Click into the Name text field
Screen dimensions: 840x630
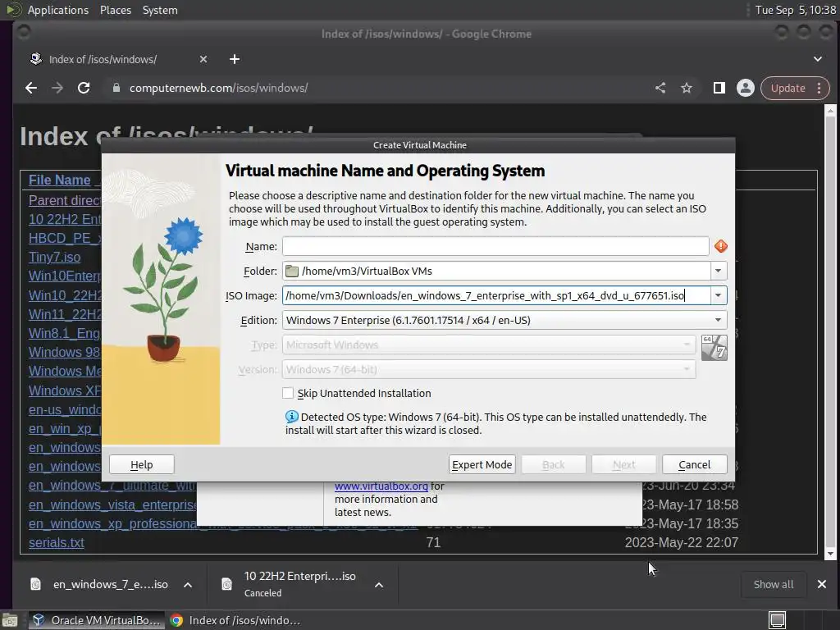pyautogui.click(x=495, y=246)
